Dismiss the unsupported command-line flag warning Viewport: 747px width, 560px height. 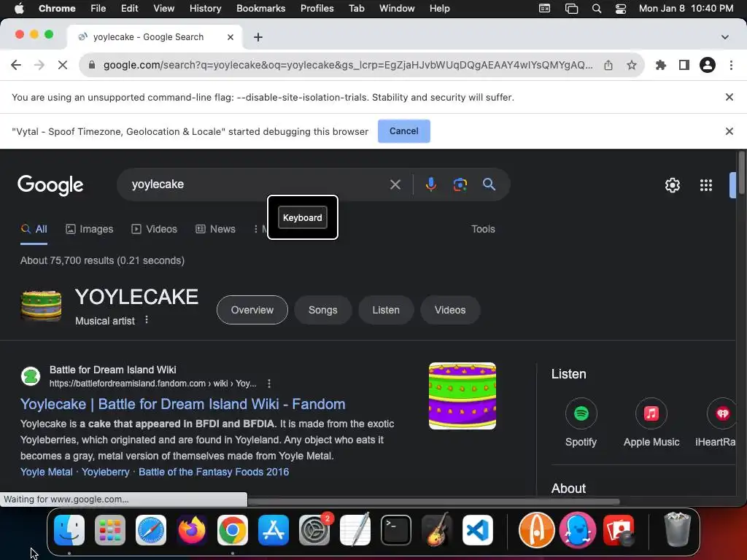[x=729, y=97]
